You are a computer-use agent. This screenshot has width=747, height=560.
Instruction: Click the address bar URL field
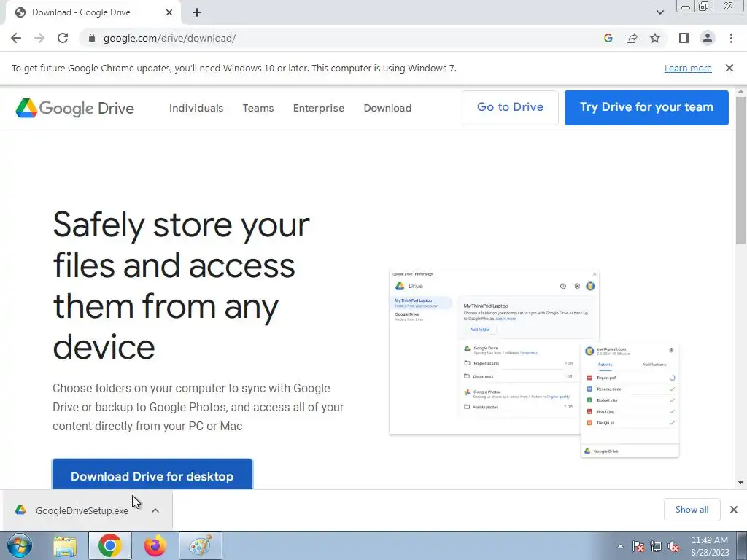[343, 38]
